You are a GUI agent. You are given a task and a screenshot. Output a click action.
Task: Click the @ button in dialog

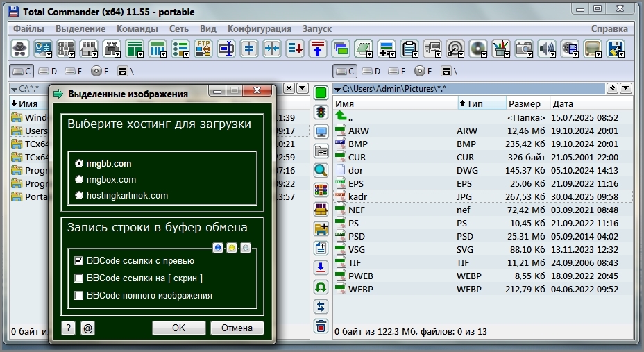pyautogui.click(x=87, y=328)
